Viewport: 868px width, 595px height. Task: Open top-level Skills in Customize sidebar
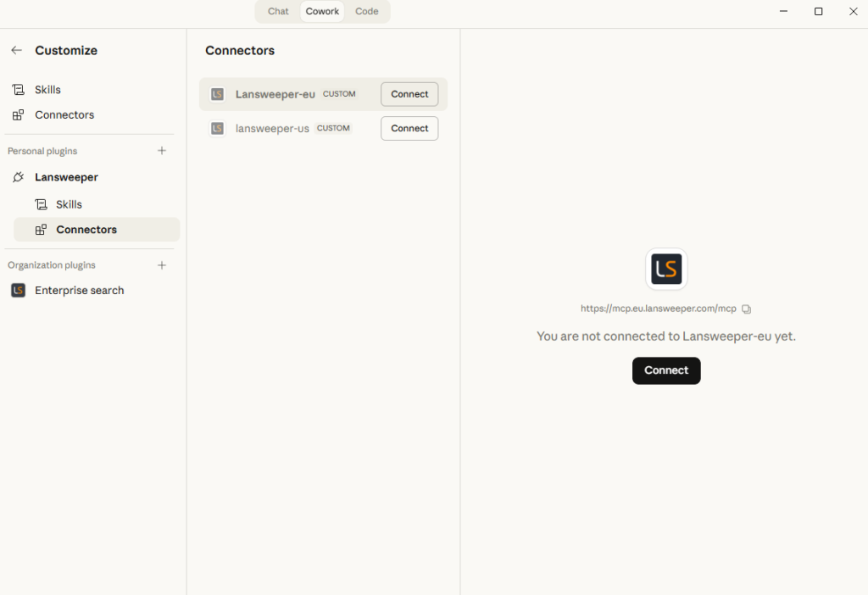[92, 90]
